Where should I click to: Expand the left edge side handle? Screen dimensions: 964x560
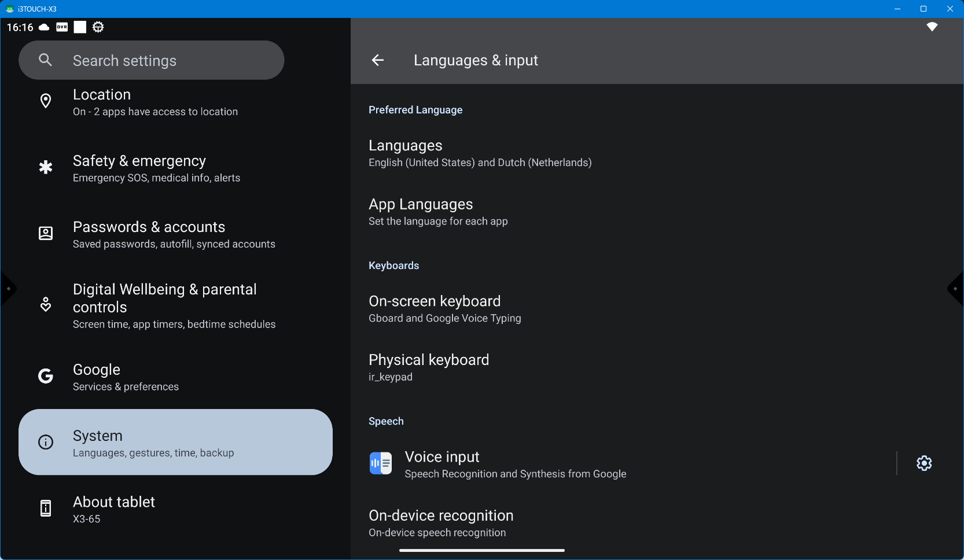pyautogui.click(x=8, y=289)
